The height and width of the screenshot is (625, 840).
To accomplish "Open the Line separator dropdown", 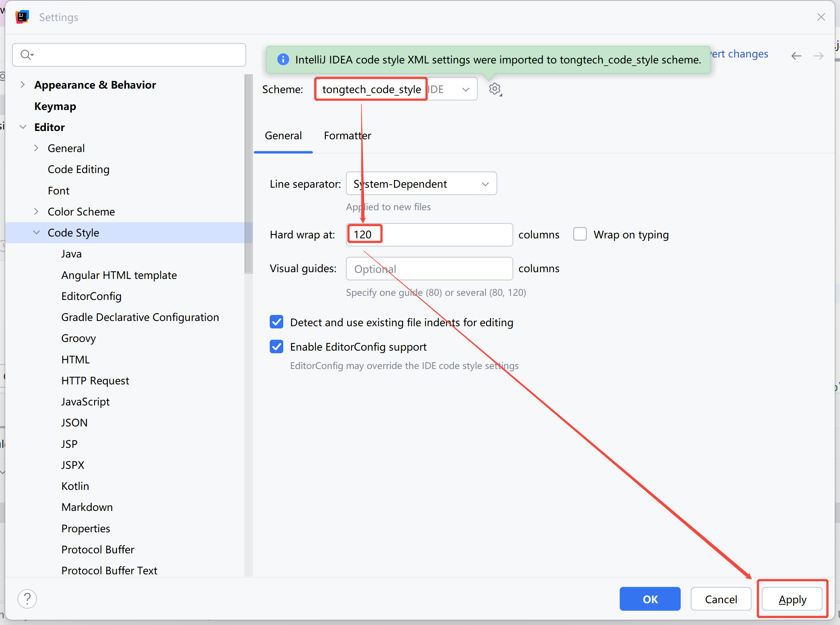I will (x=421, y=184).
